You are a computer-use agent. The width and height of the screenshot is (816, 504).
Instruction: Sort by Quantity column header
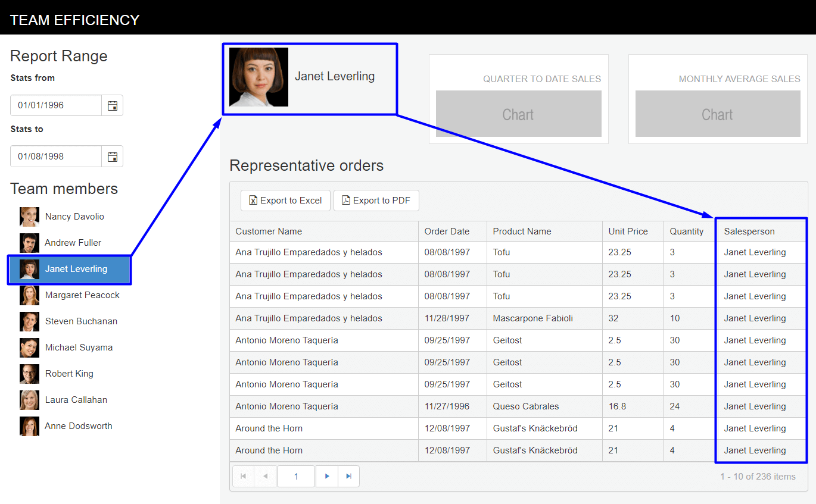pyautogui.click(x=690, y=231)
